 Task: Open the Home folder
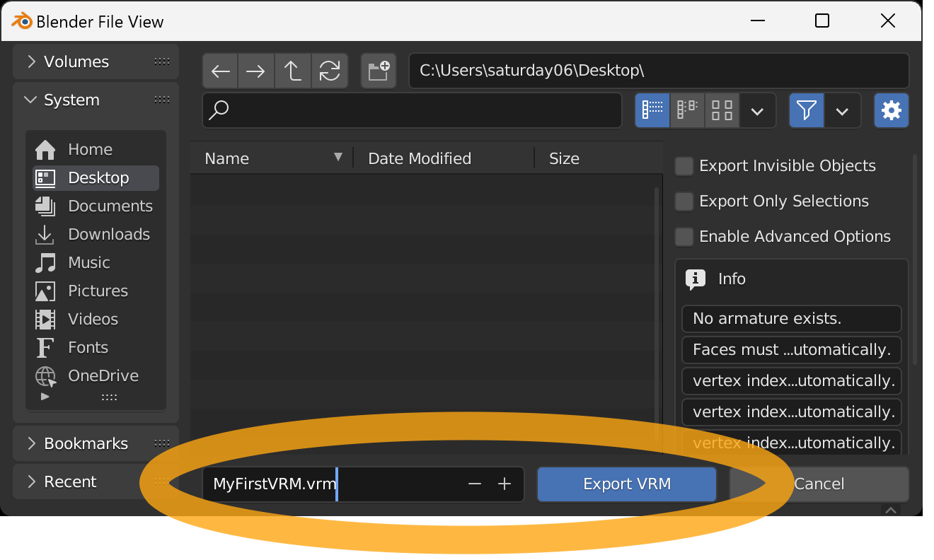tap(96, 149)
